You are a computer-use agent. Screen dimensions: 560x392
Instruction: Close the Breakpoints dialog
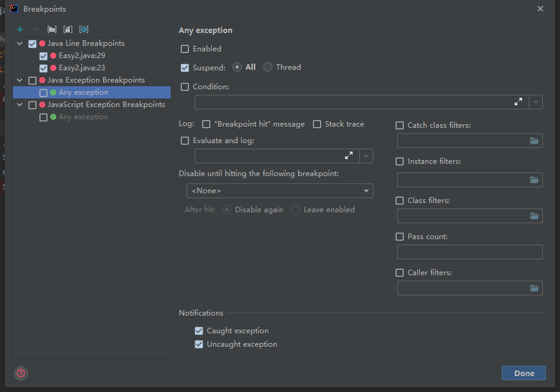pyautogui.click(x=540, y=9)
